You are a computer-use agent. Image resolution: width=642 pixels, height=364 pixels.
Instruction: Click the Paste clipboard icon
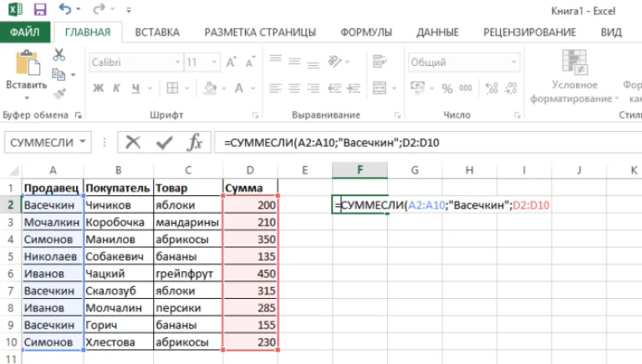tap(28, 63)
